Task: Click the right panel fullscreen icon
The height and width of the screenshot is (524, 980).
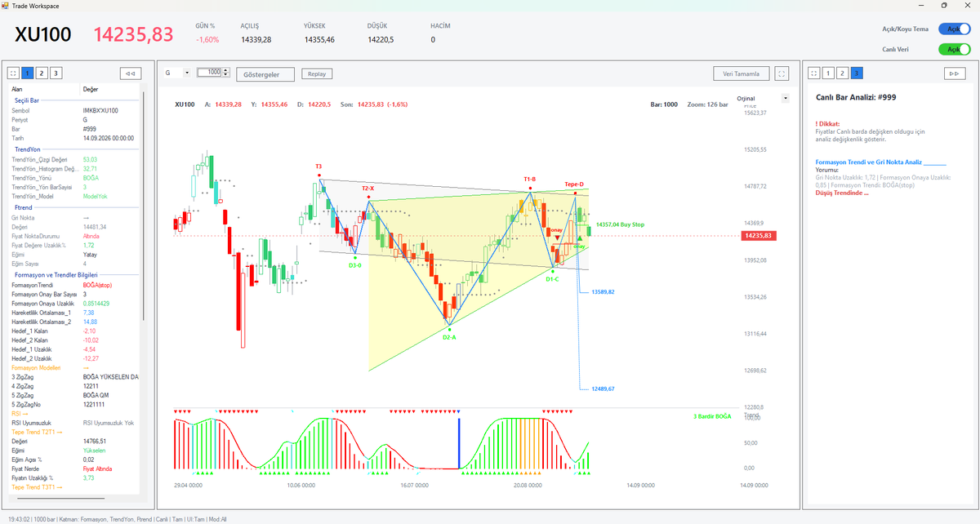Action: coord(813,73)
